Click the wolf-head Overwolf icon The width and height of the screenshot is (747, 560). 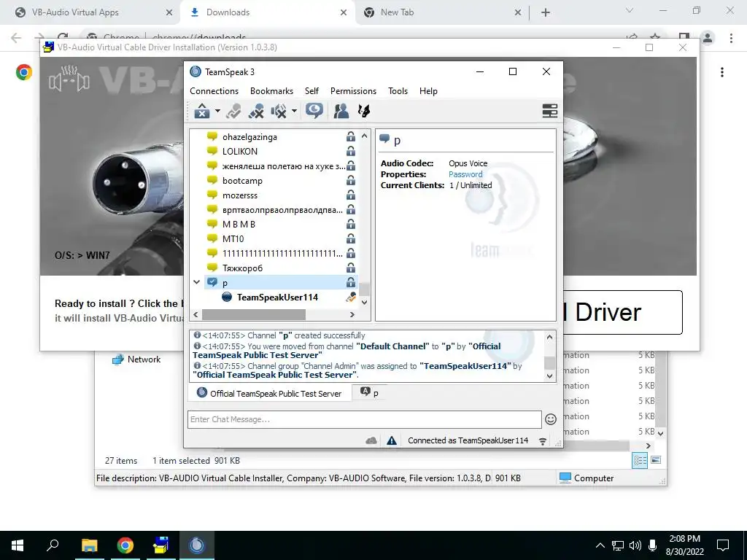[x=363, y=111]
